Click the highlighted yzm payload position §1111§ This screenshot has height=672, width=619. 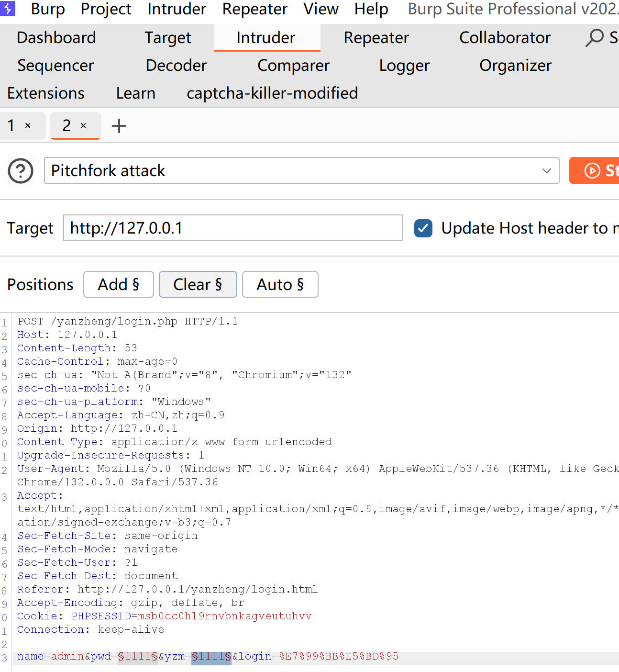211,656
